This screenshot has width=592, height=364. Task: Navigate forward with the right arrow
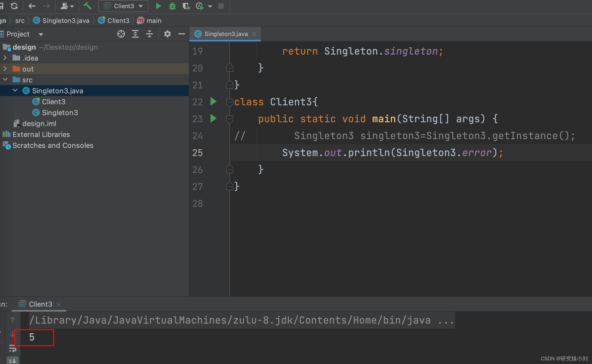(x=47, y=6)
